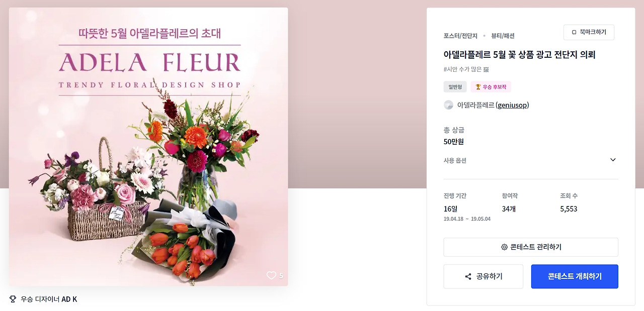
Task: Select the 일반형 tag
Action: point(455,87)
